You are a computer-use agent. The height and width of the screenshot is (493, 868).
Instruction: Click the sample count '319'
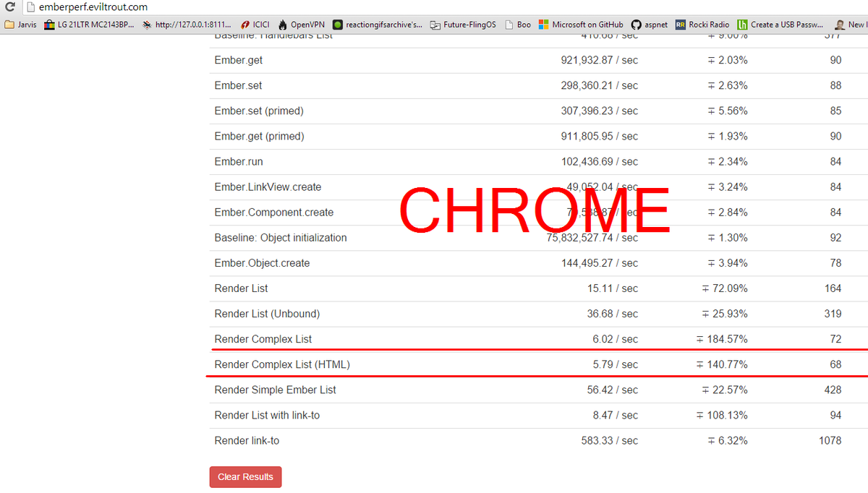(833, 314)
